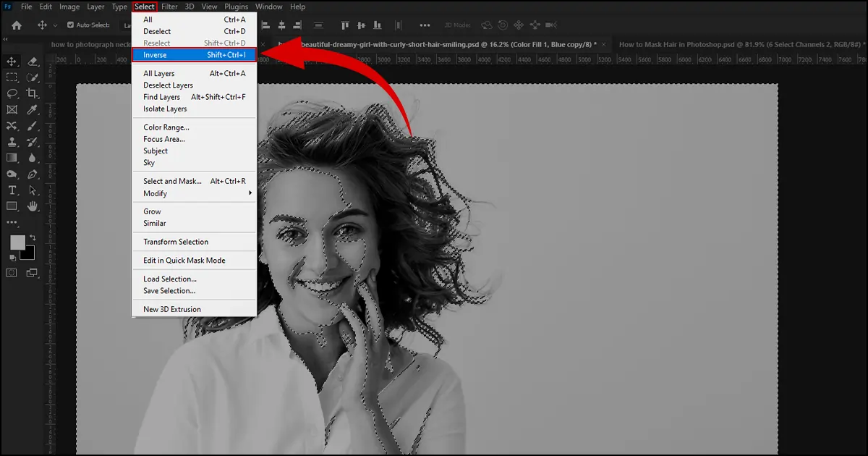Select the Pen tool
This screenshot has width=868, height=456.
point(33,174)
